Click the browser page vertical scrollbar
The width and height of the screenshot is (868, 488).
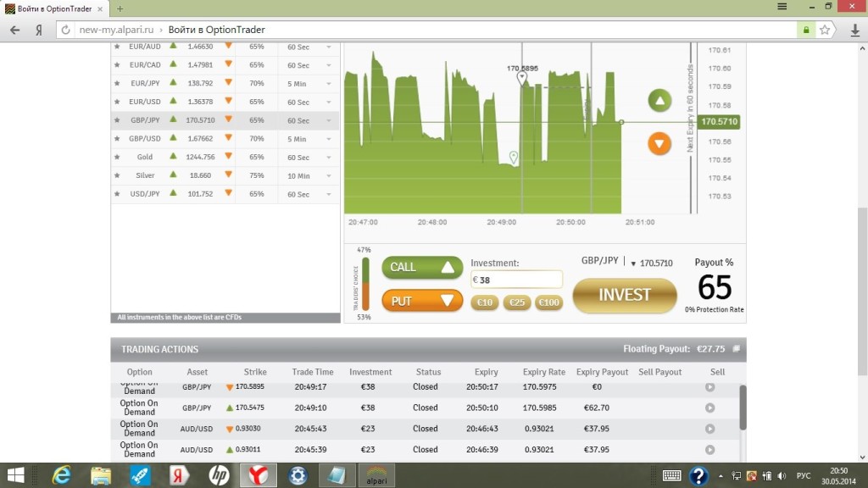[862, 292]
